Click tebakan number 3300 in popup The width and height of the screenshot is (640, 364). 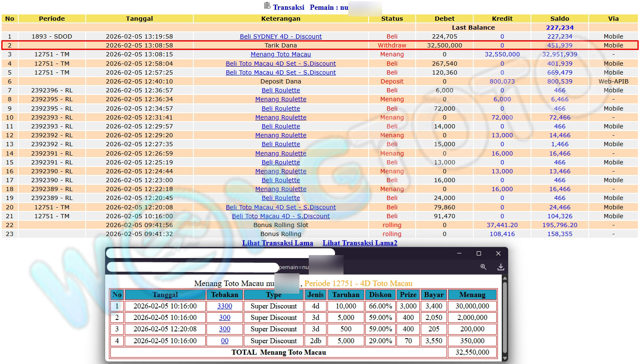(x=224, y=306)
